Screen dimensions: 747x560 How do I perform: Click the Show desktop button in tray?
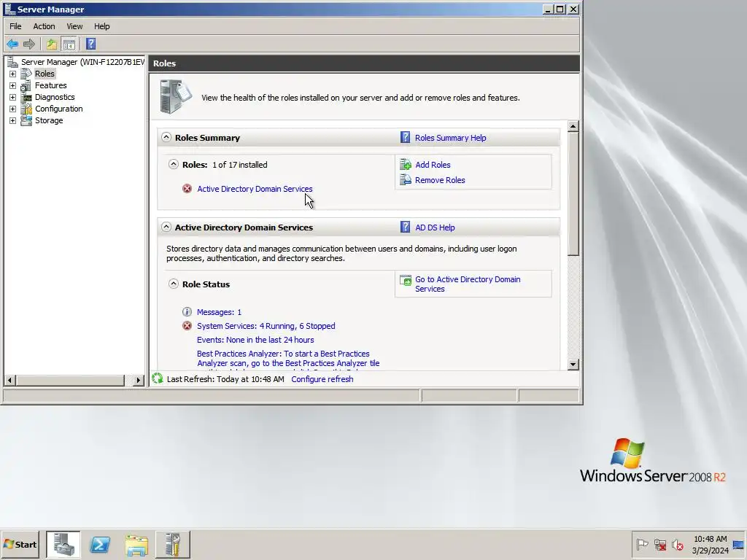point(739,544)
